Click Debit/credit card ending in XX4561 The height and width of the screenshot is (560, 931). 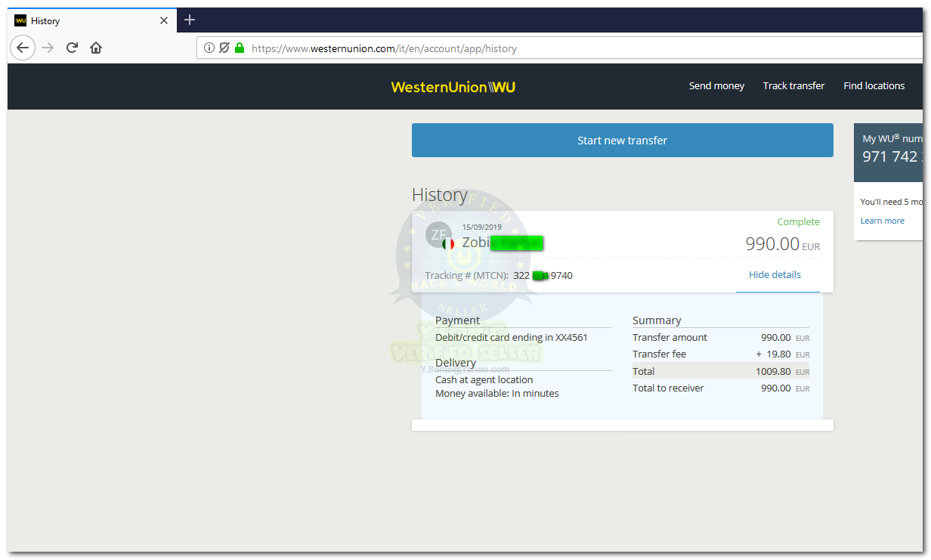click(512, 338)
